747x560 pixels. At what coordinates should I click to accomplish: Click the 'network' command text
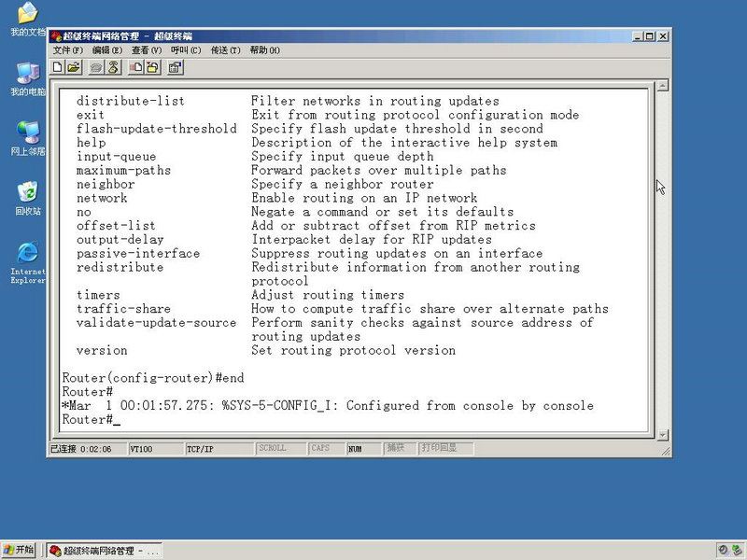102,198
